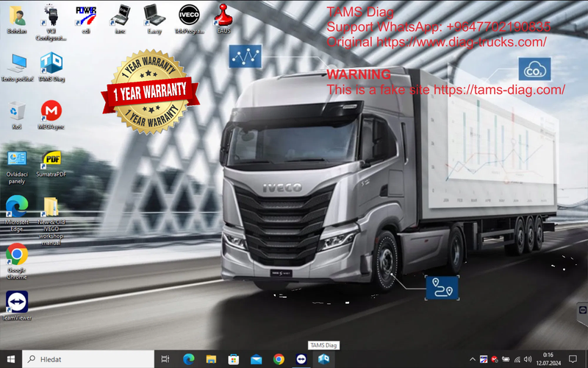Click the Hledat search box
The image size is (588, 368).
(x=88, y=359)
